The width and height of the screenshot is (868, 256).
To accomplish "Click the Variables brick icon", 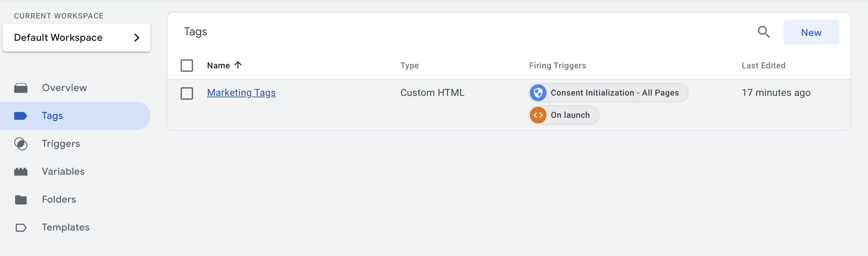I will click(21, 172).
